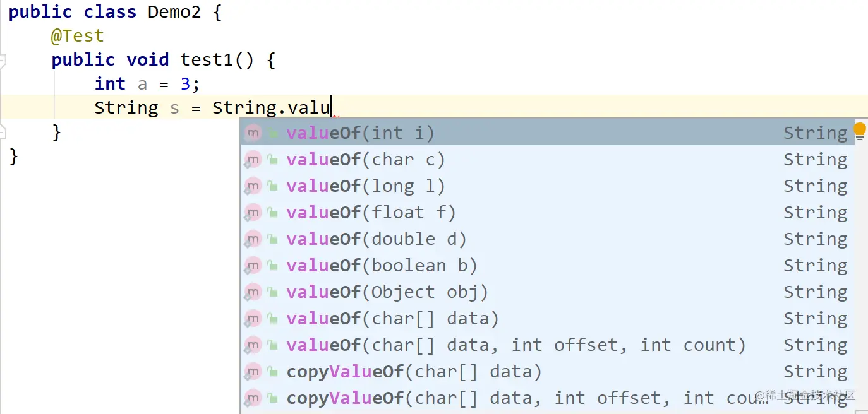Viewport: 868px width, 414px height.
Task: Click method icon beside valueOf(char[] data)
Action: coord(253,319)
